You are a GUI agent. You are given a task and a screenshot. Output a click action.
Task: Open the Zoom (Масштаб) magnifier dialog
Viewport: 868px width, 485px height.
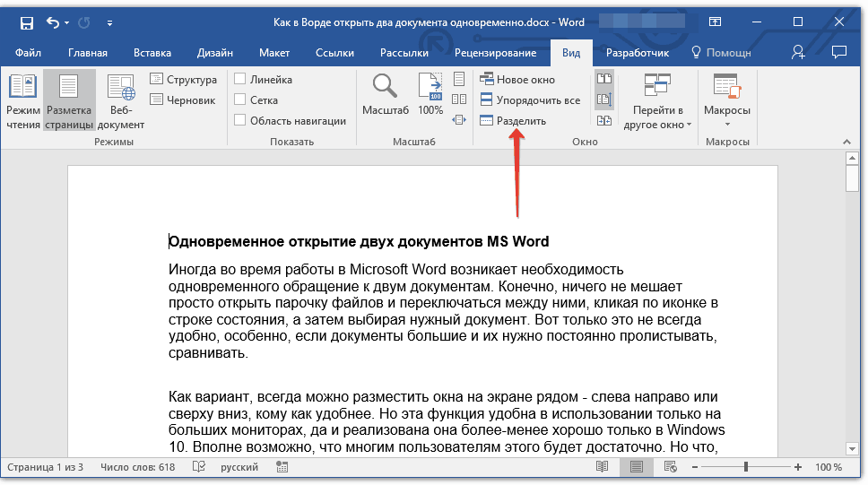386,95
